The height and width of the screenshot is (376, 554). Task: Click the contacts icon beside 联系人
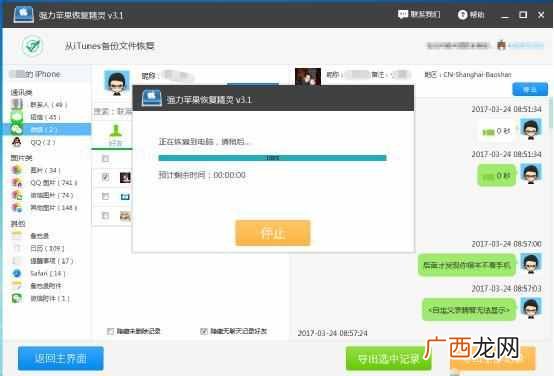[x=17, y=104]
